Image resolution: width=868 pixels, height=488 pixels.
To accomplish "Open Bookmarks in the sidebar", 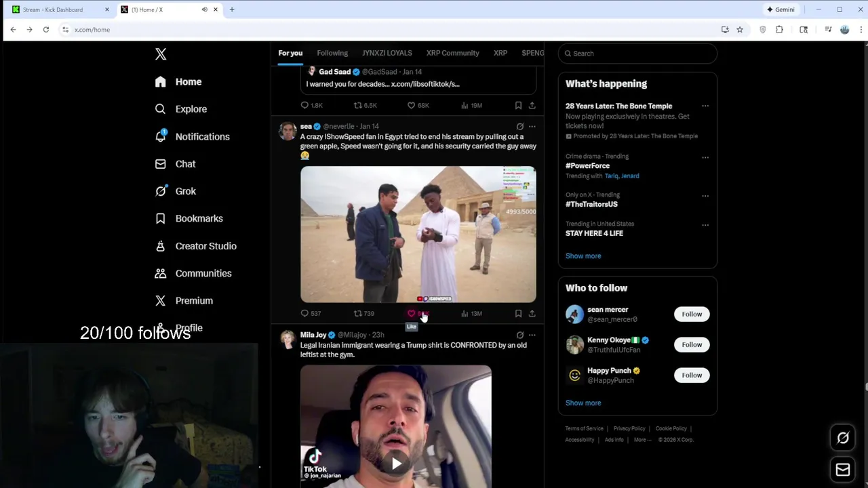I will (189, 218).
